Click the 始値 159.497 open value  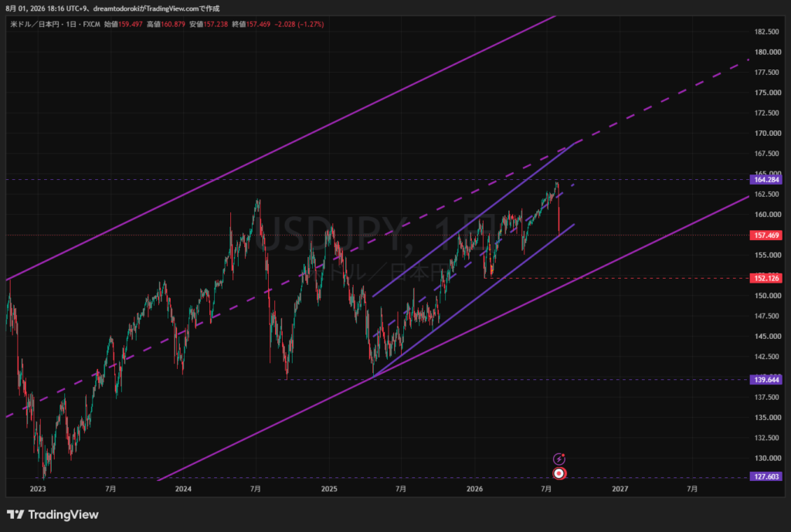click(124, 24)
